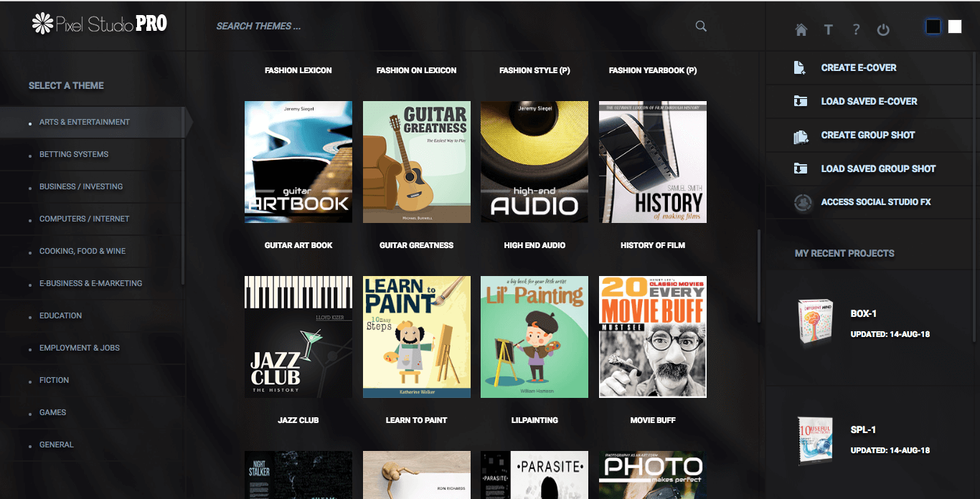
Task: Select the black theme color swatch
Action: pyautogui.click(x=933, y=27)
